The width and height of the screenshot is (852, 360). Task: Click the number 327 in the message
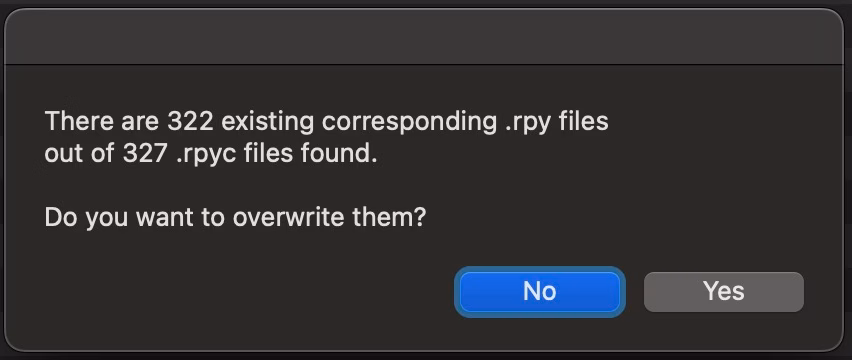tap(144, 154)
